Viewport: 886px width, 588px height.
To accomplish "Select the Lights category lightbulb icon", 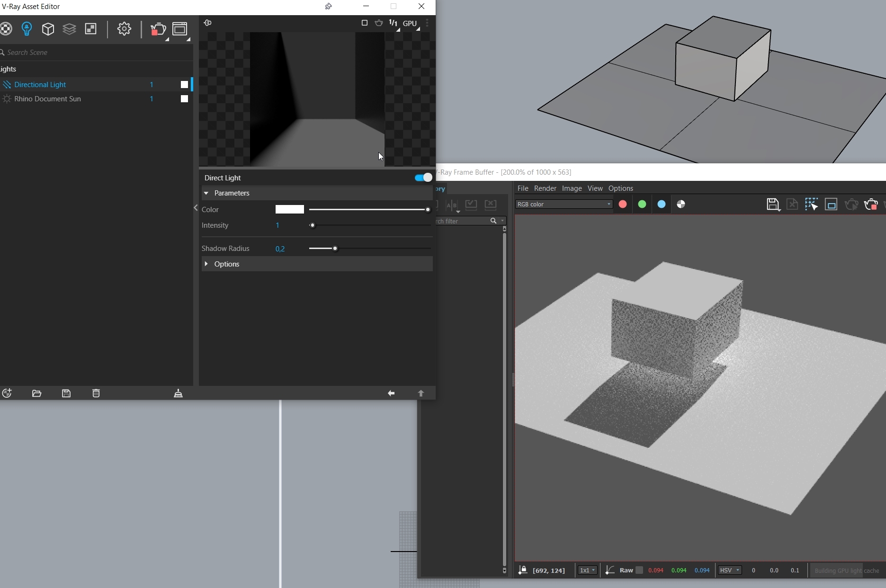I will tap(27, 29).
